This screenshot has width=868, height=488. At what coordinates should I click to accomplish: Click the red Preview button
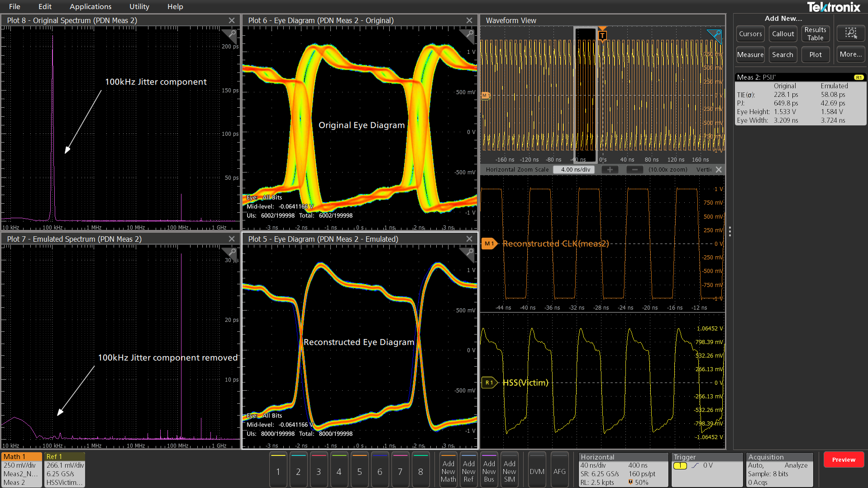[844, 459]
